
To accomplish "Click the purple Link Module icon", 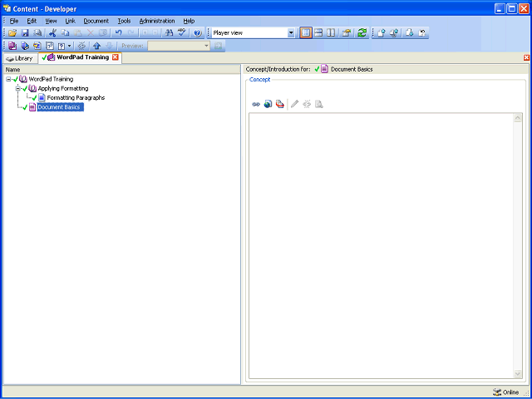I will [x=12, y=46].
